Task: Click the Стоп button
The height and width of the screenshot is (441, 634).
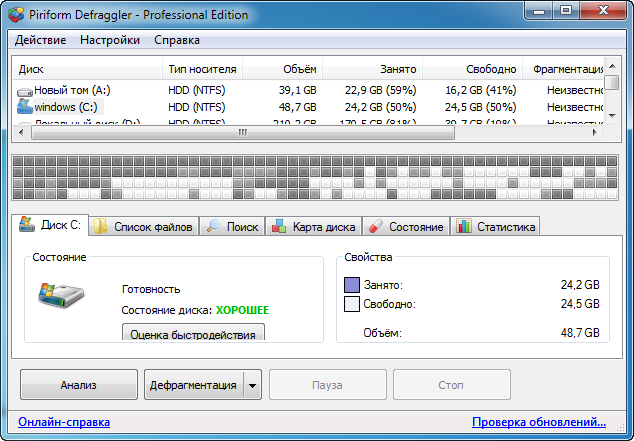Action: (x=452, y=385)
